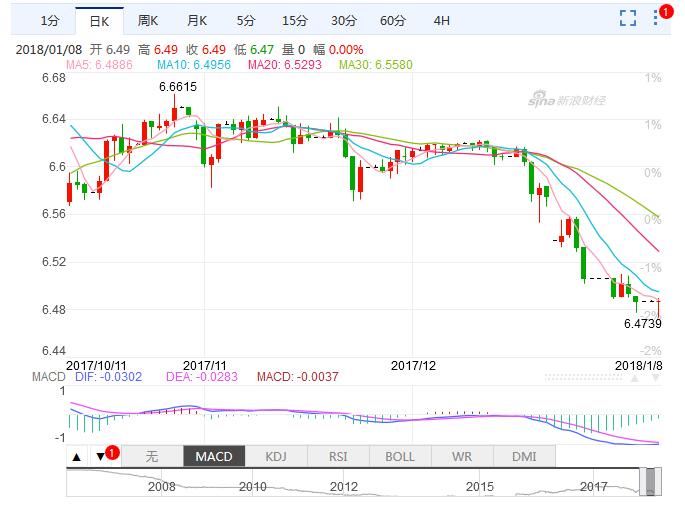The image size is (685, 509).
Task: Disable indicators with the 无 option
Action: (152, 456)
